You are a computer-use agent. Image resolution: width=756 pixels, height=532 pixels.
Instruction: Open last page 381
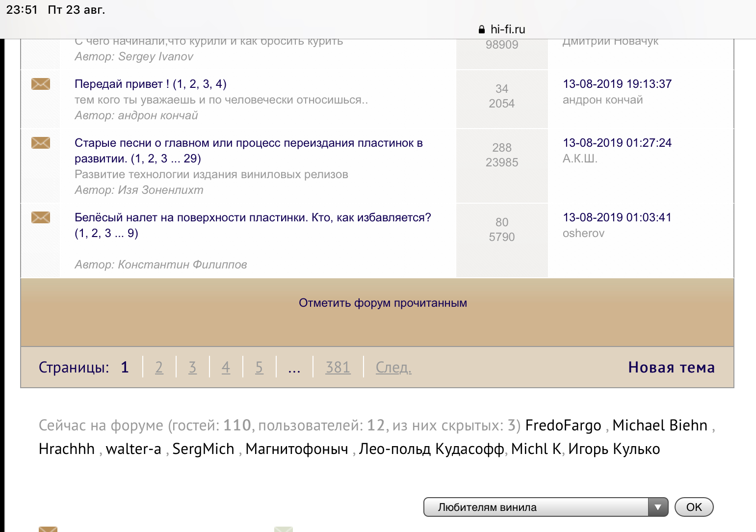338,367
